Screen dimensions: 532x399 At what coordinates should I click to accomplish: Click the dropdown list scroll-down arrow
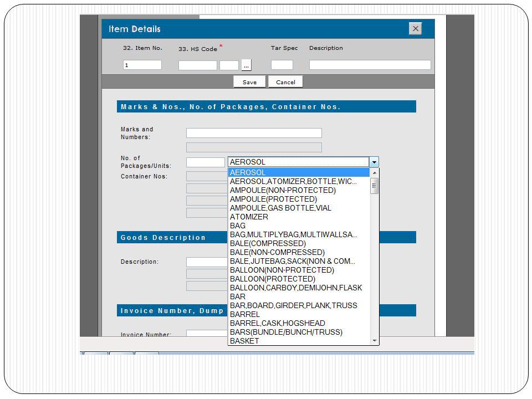(374, 341)
